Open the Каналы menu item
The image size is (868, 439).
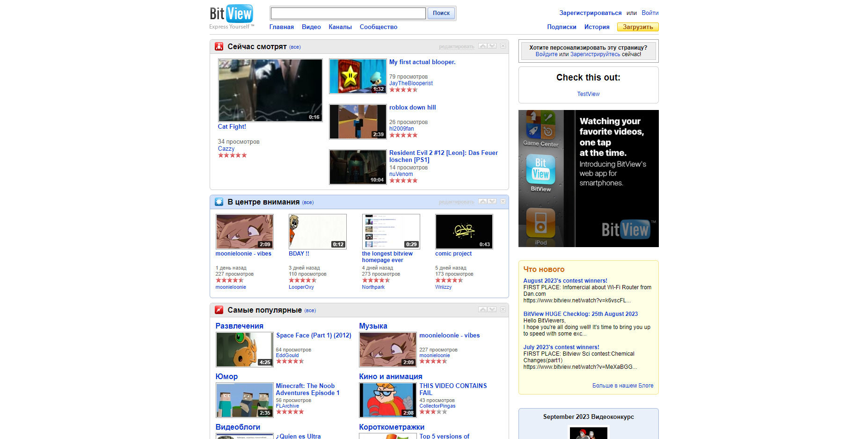click(x=340, y=27)
